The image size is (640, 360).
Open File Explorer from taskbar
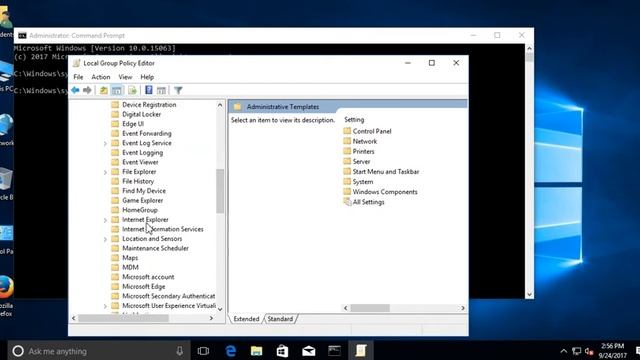256,351
